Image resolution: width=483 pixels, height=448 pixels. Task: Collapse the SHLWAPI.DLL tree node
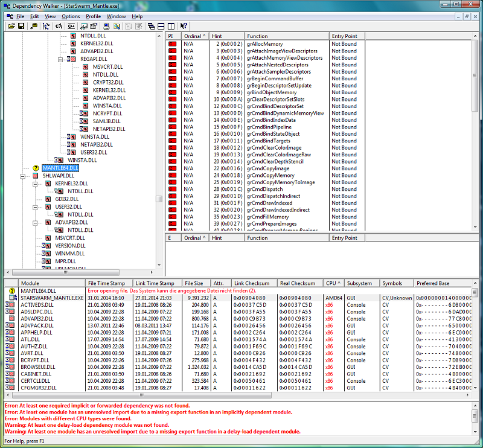coord(23,176)
